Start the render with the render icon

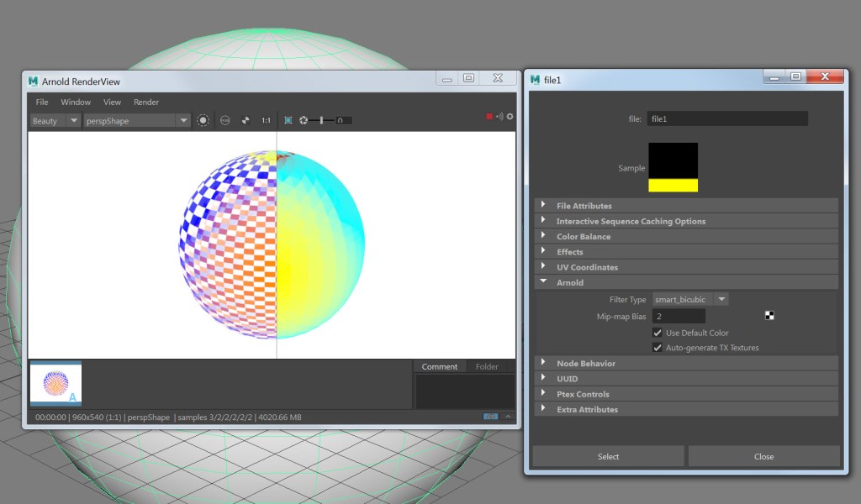[203, 119]
